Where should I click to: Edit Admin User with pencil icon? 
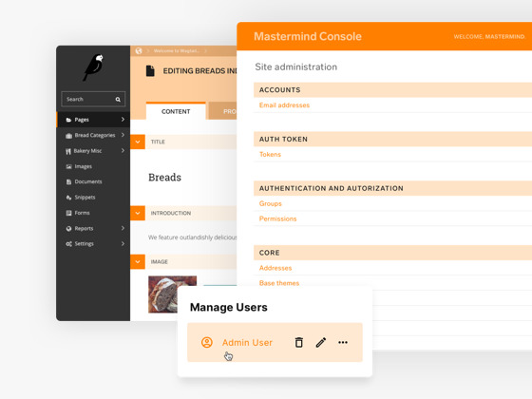[x=321, y=342]
